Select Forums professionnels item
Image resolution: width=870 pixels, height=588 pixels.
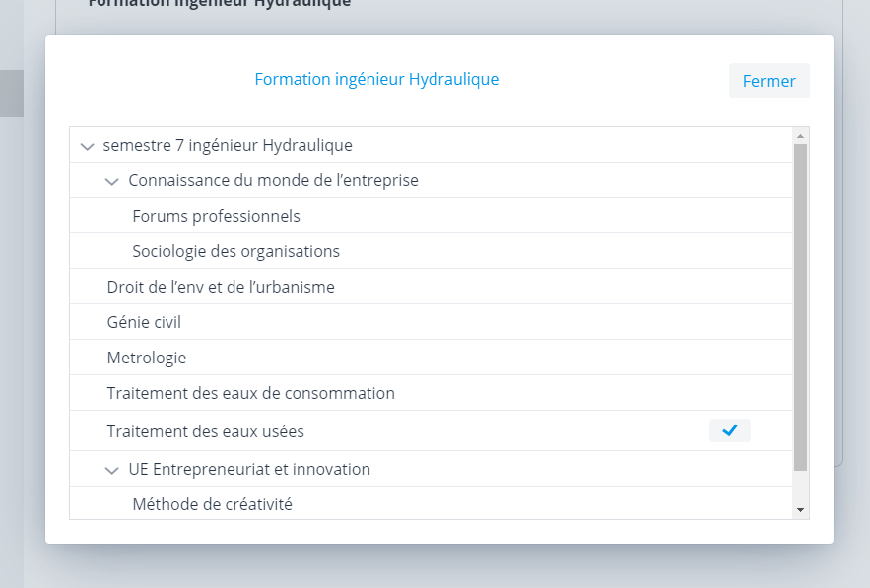[x=216, y=216]
